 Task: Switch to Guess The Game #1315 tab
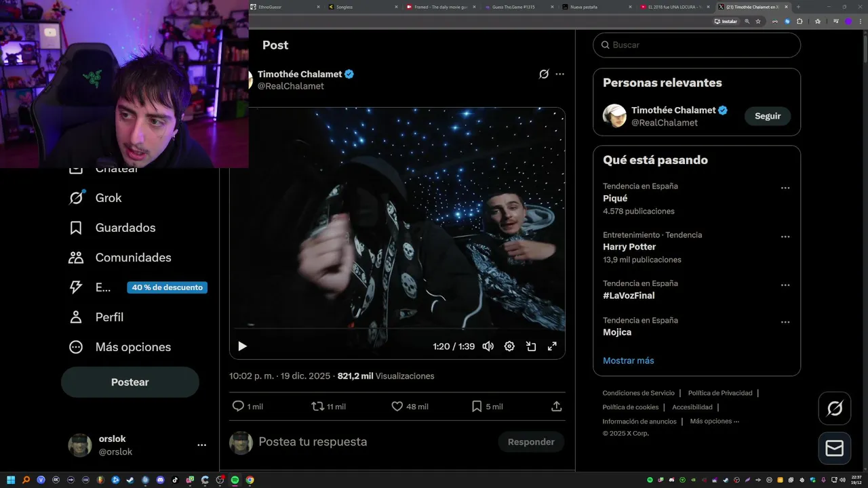click(519, 7)
